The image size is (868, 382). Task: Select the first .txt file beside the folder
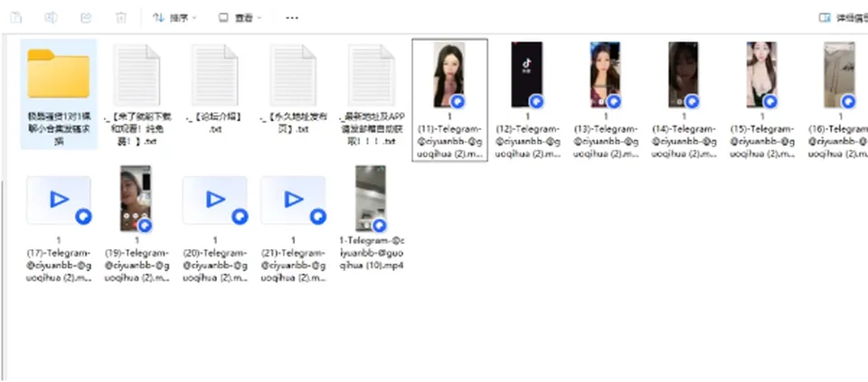point(137,75)
